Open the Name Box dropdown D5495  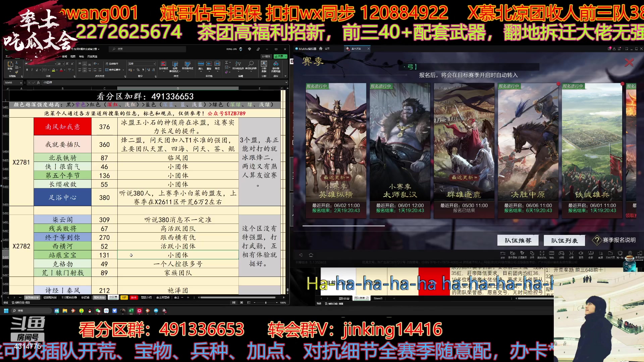click(21, 82)
